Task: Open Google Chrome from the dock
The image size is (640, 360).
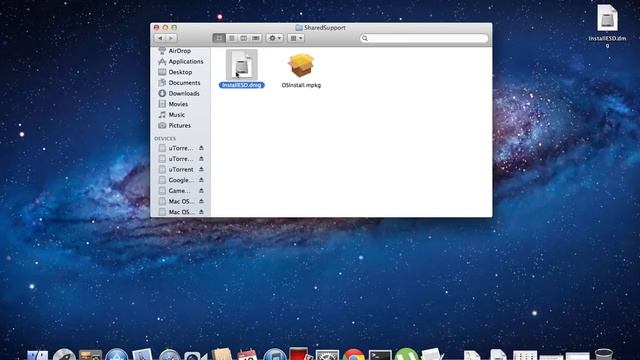Action: 353,355
